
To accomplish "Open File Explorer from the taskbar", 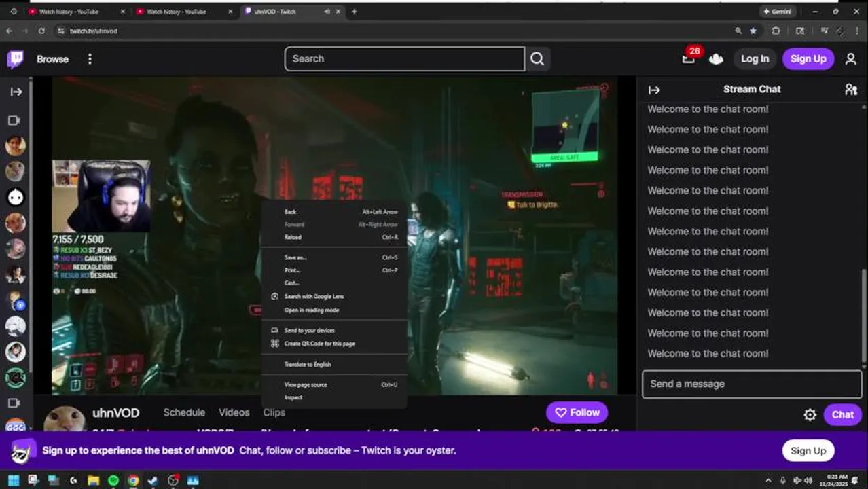I will pos(93,480).
